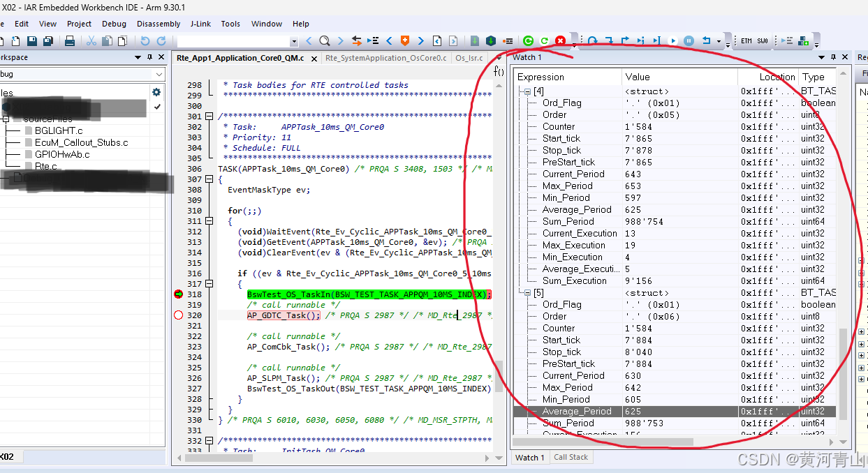868x473 pixels.
Task: Collapse the [5] struct in Watch
Action: pos(527,293)
